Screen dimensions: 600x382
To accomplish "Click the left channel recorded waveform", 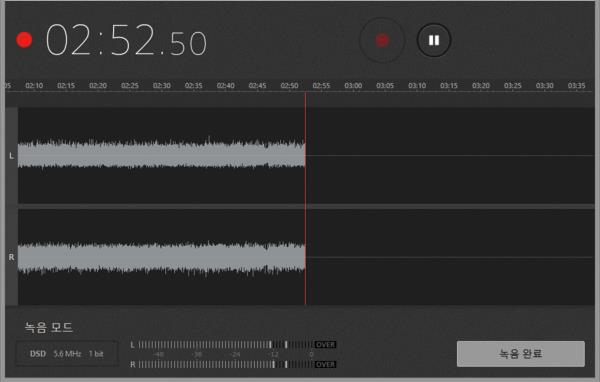I will point(161,155).
